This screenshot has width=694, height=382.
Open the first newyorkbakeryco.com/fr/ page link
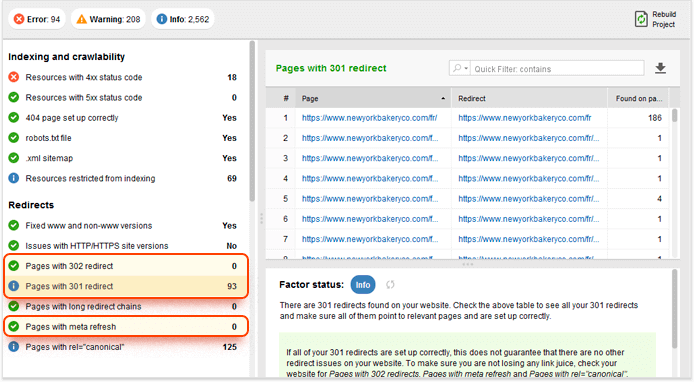tap(369, 118)
